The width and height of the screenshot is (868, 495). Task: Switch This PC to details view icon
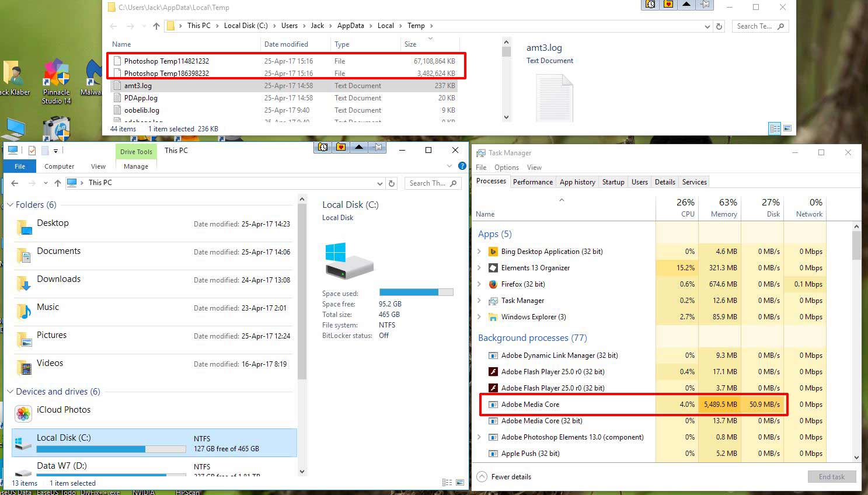click(447, 483)
